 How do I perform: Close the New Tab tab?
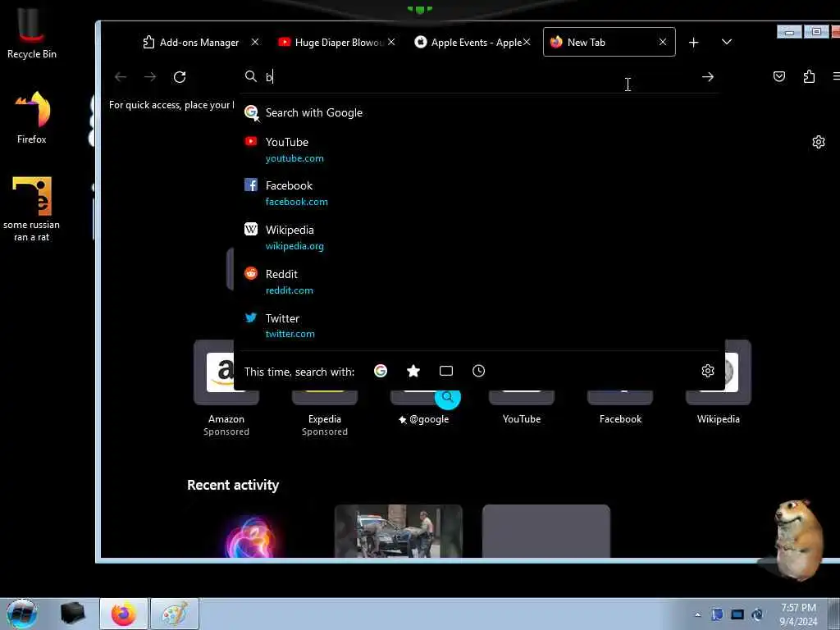[663, 42]
